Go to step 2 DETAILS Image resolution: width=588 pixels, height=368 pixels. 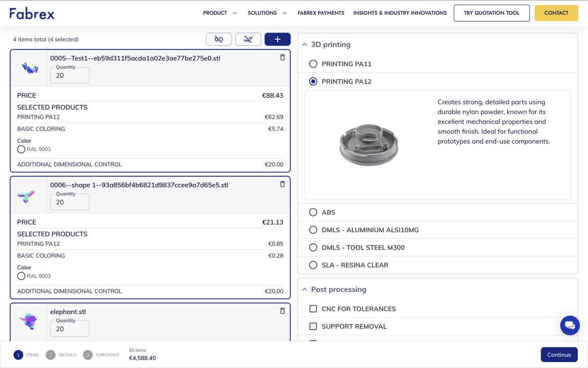point(61,355)
